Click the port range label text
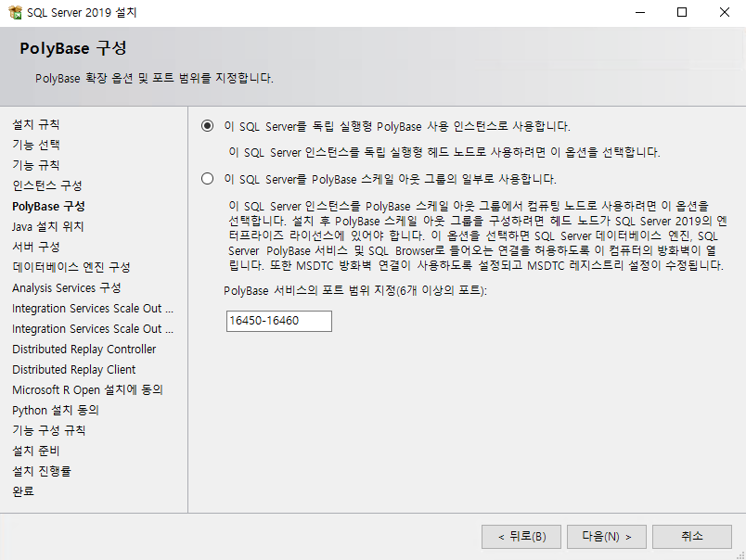Viewport: 746px width, 560px height. click(x=355, y=290)
